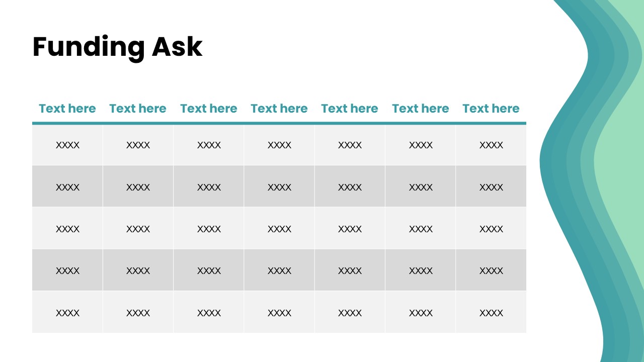Viewport: 644px width, 362px height.
Task: Select the third row's sixth column XXXX cell
Action: coord(421,229)
